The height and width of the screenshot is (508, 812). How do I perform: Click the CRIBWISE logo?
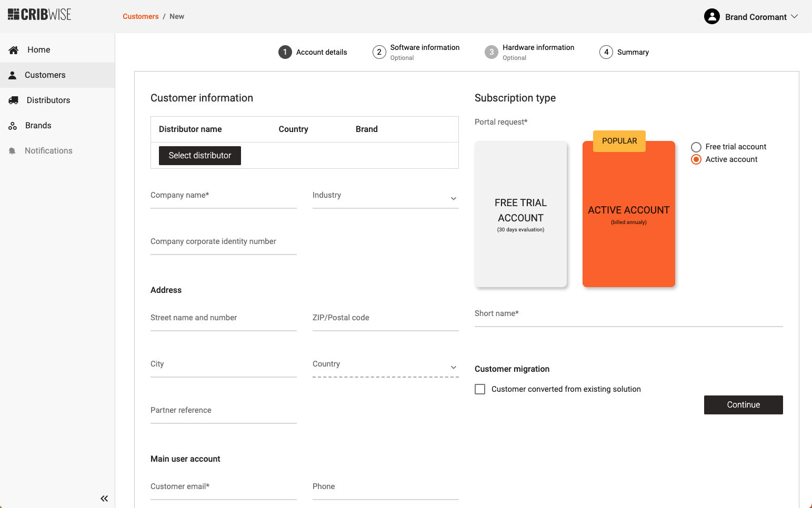coord(39,15)
